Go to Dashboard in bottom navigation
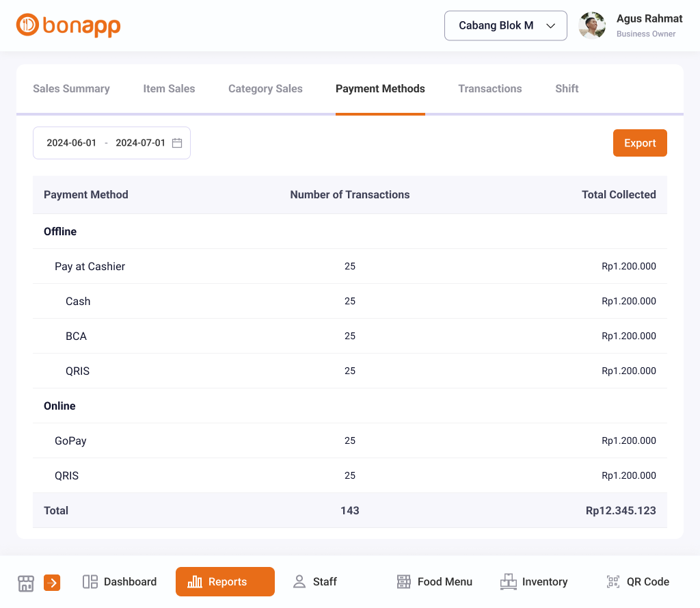This screenshot has width=700, height=608. [x=120, y=581]
